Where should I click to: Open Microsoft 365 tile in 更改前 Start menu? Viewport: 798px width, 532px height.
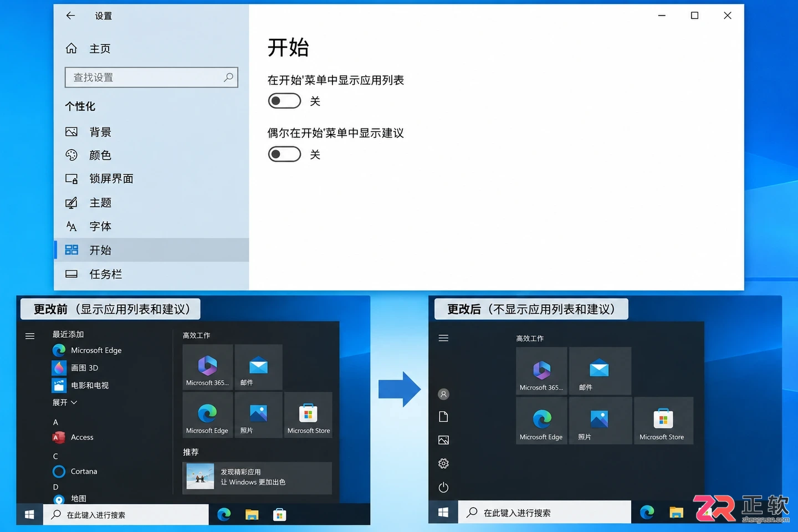click(207, 367)
